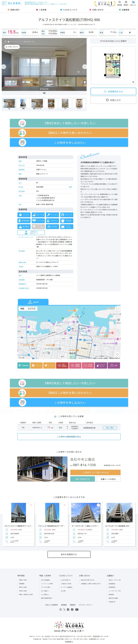This screenshot has height=644, width=138.
Task: Toggle fullscreen on the Google map
Action: pyautogui.click(x=117, y=309)
